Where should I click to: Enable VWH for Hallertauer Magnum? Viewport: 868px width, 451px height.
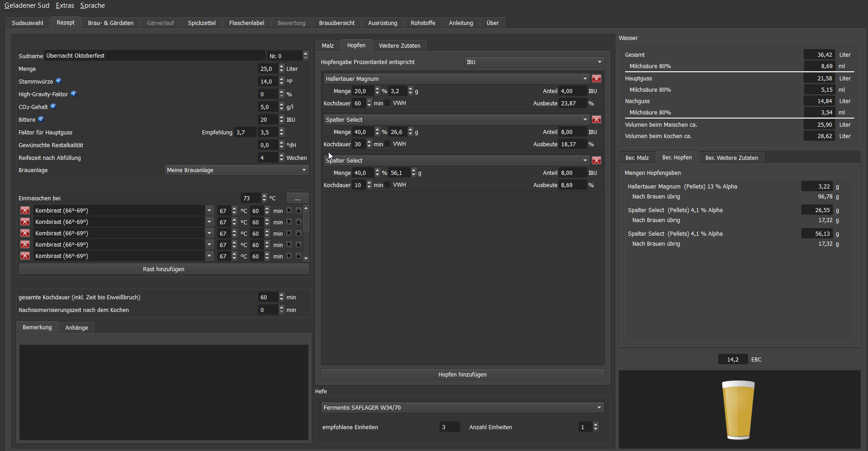[388, 103]
